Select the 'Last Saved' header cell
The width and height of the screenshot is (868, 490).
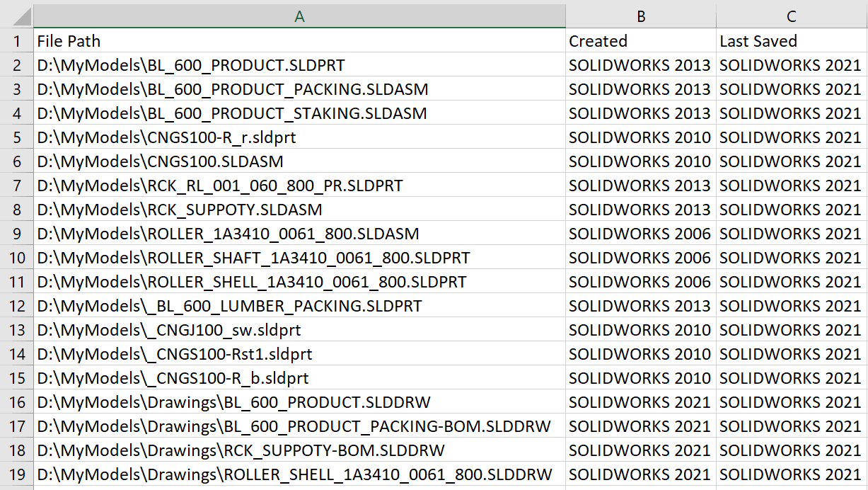point(792,41)
